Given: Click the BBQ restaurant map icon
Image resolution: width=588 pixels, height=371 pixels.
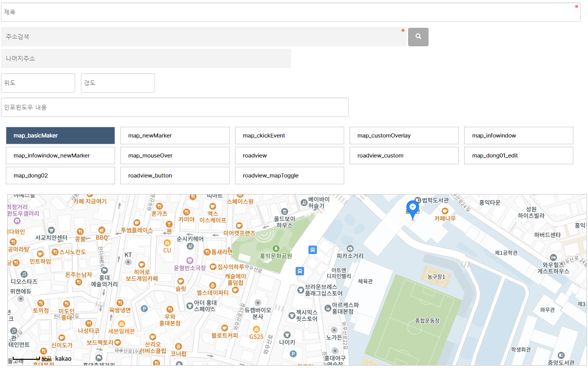Looking at the screenshot, I should [101, 230].
